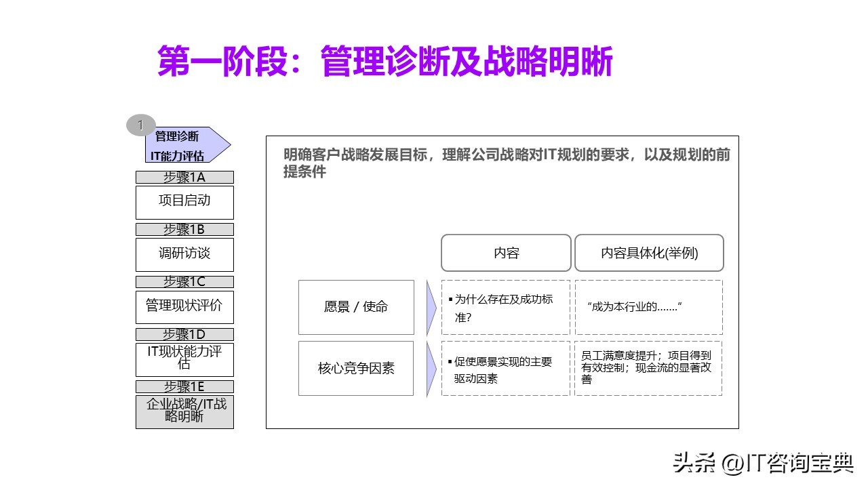Select the "企业战略/IT战略明晰" box
Image resolution: width=868 pixels, height=488 pixels.
(184, 411)
